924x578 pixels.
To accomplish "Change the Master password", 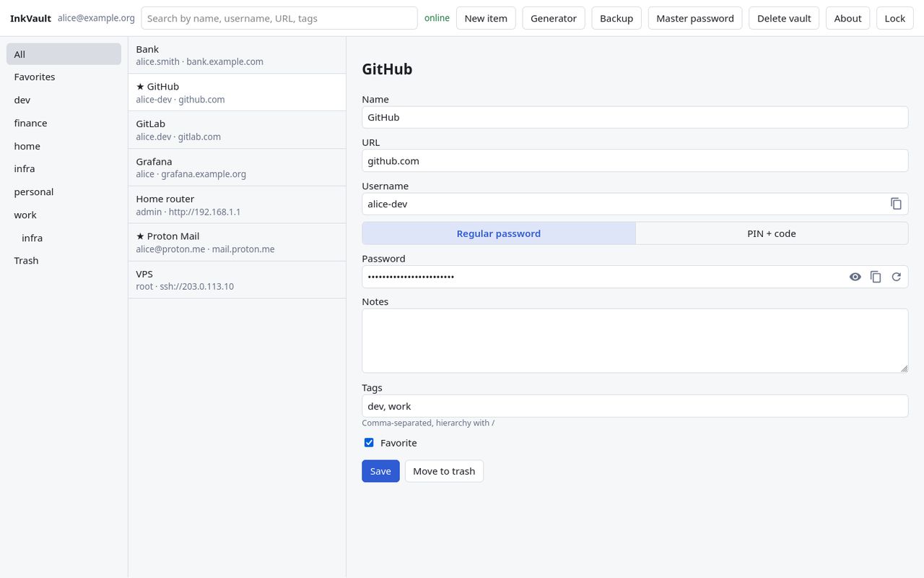I will pos(695,18).
